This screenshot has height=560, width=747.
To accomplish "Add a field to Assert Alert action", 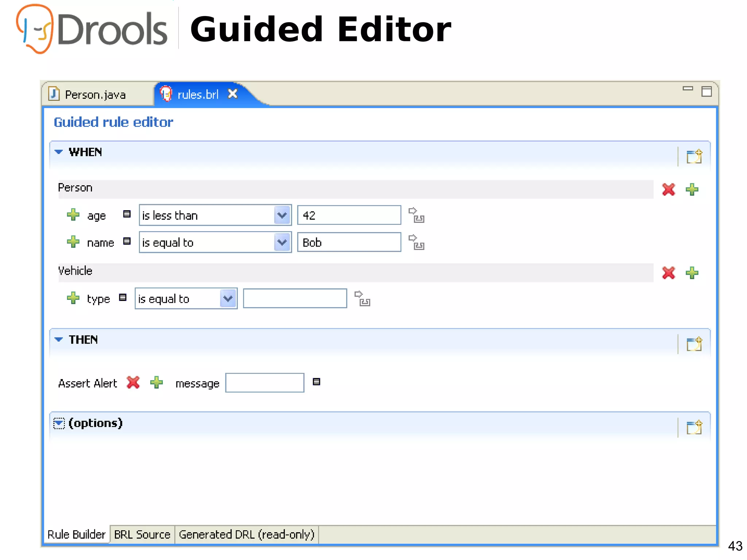I will [156, 382].
